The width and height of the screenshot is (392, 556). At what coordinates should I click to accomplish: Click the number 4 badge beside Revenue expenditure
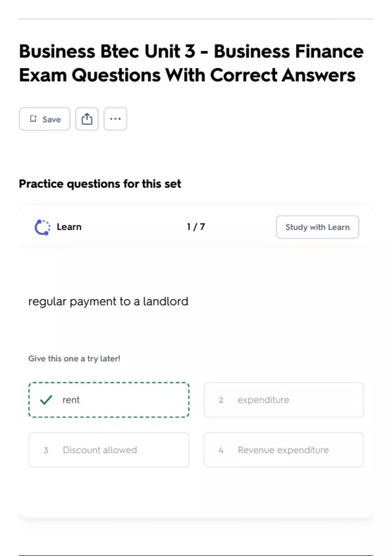(221, 450)
